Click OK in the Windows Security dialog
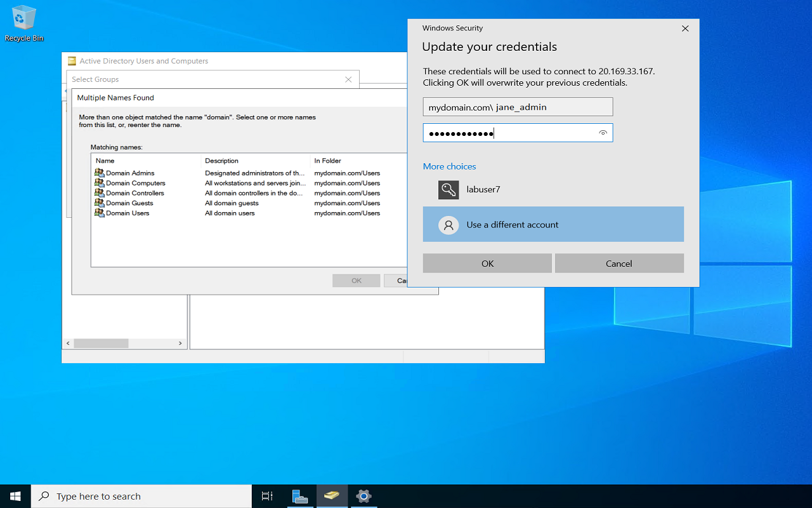The height and width of the screenshot is (508, 812). [487, 264]
